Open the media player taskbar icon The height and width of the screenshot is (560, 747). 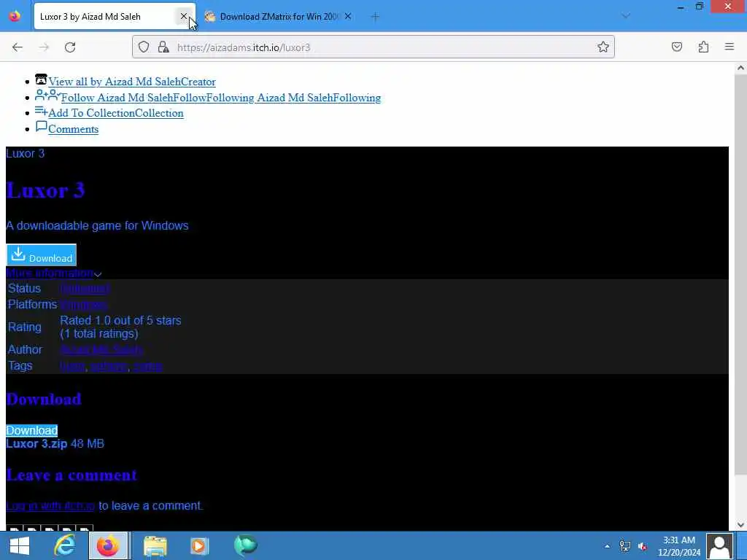(x=199, y=545)
